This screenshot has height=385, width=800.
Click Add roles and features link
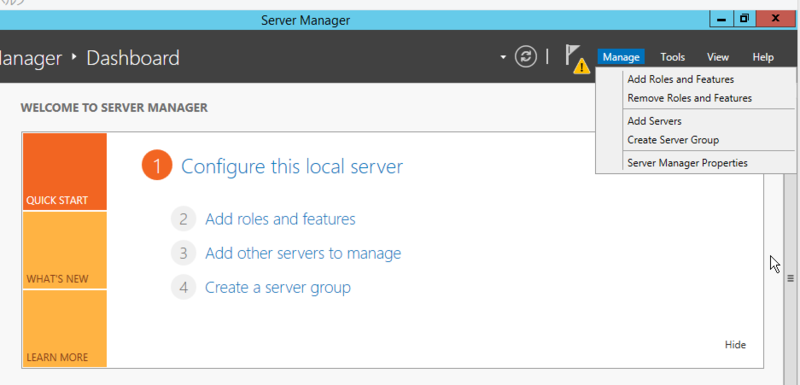pyautogui.click(x=280, y=219)
